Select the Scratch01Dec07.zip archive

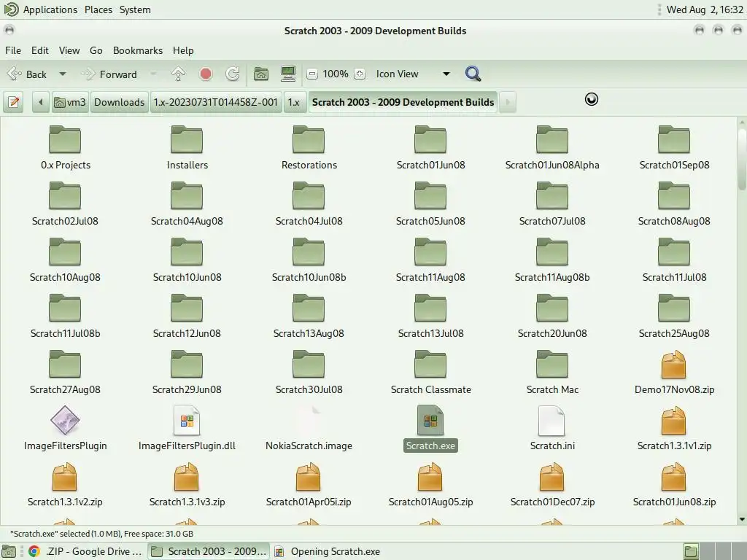[x=552, y=485]
